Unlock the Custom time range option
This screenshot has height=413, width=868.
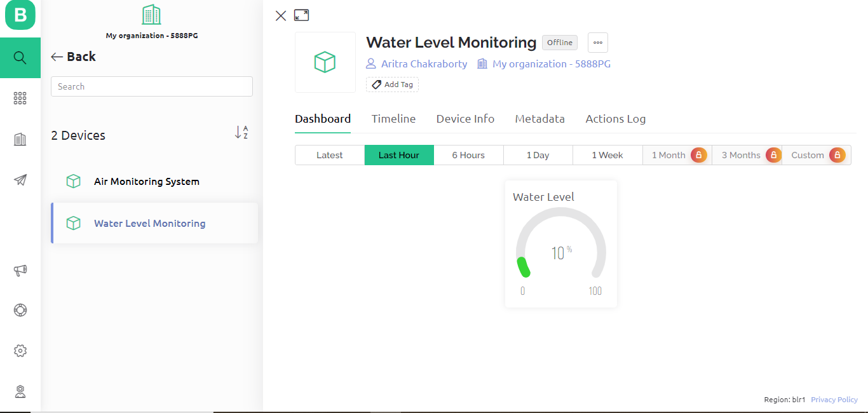[837, 154]
